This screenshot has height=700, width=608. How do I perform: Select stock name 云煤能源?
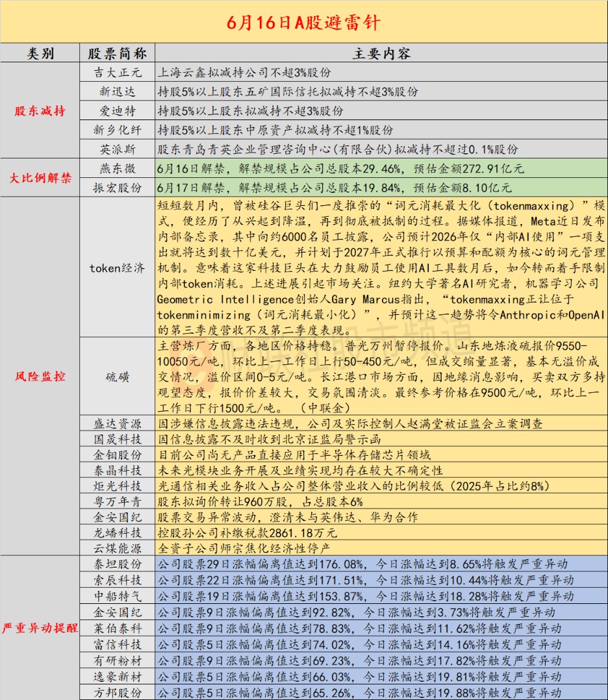(x=118, y=548)
